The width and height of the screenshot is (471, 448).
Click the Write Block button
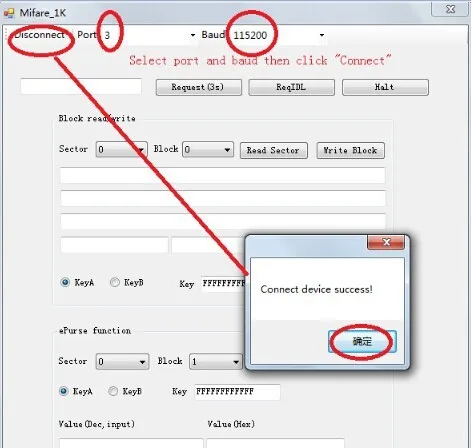[x=350, y=150]
